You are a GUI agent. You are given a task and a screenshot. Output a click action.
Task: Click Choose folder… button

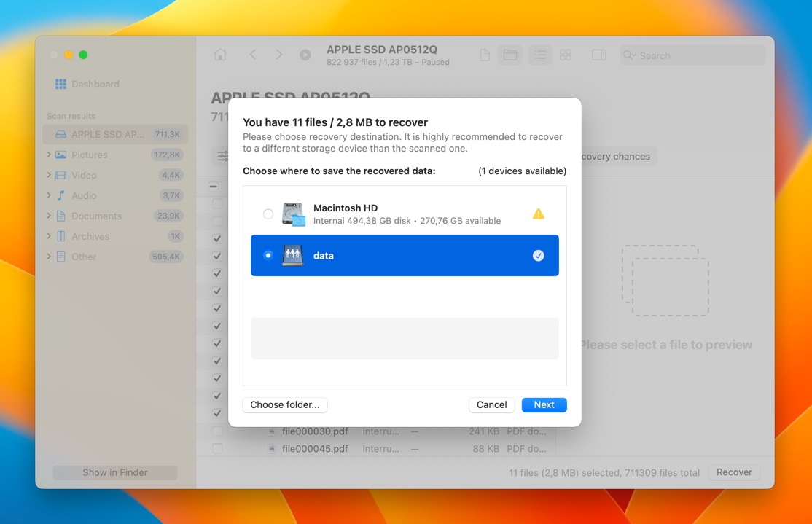click(285, 405)
